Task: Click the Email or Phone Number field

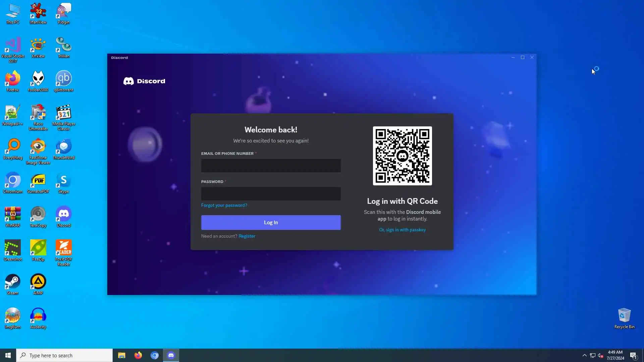Action: 271,166
